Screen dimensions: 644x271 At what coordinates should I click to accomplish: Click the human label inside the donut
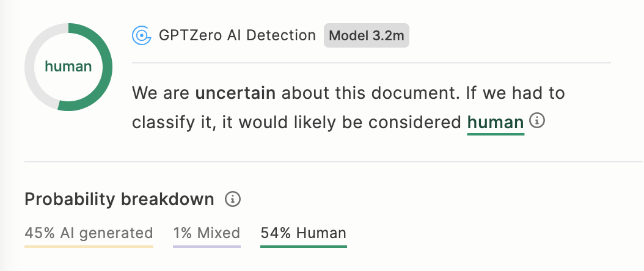click(x=68, y=67)
